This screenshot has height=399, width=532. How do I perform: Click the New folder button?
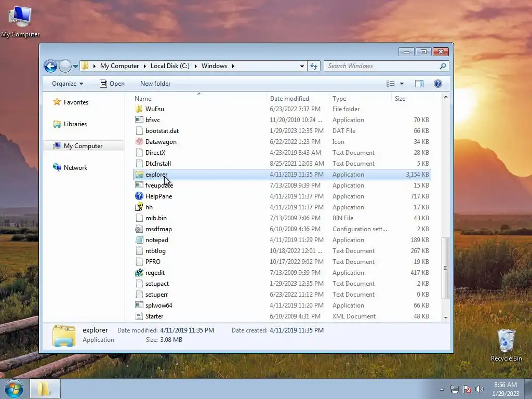click(x=155, y=84)
